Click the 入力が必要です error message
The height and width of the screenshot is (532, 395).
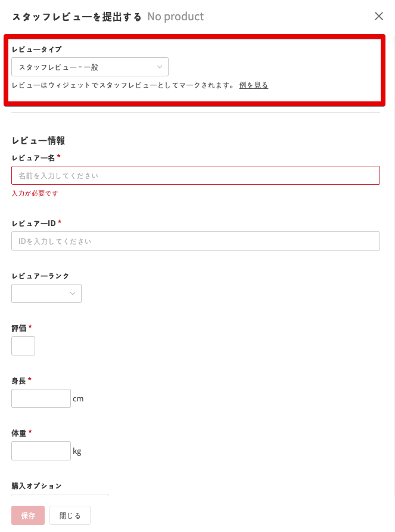(35, 194)
